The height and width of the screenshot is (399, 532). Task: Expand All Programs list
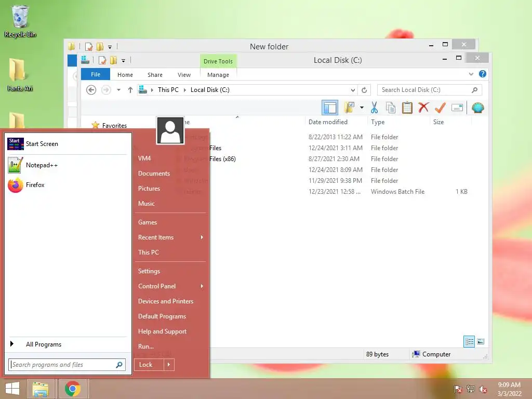[67, 344]
